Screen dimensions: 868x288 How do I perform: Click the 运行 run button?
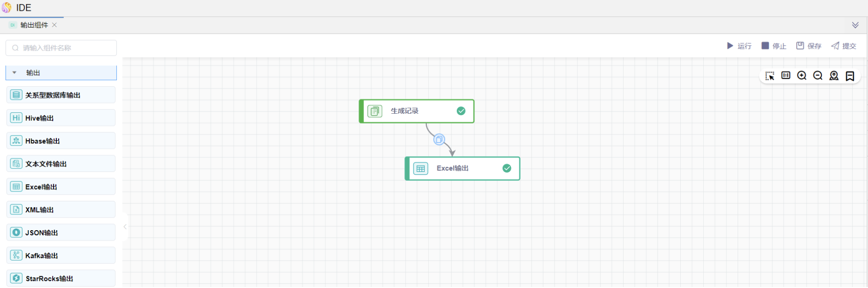pos(739,46)
